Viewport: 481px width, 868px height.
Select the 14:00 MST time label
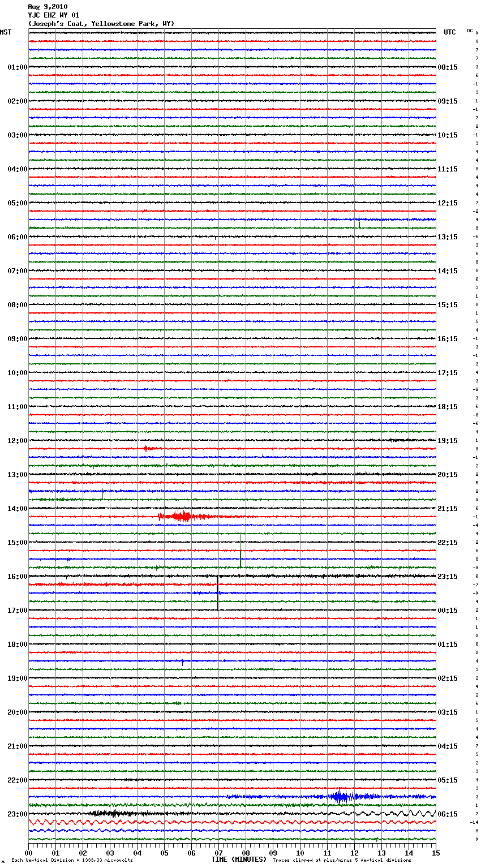(18, 509)
